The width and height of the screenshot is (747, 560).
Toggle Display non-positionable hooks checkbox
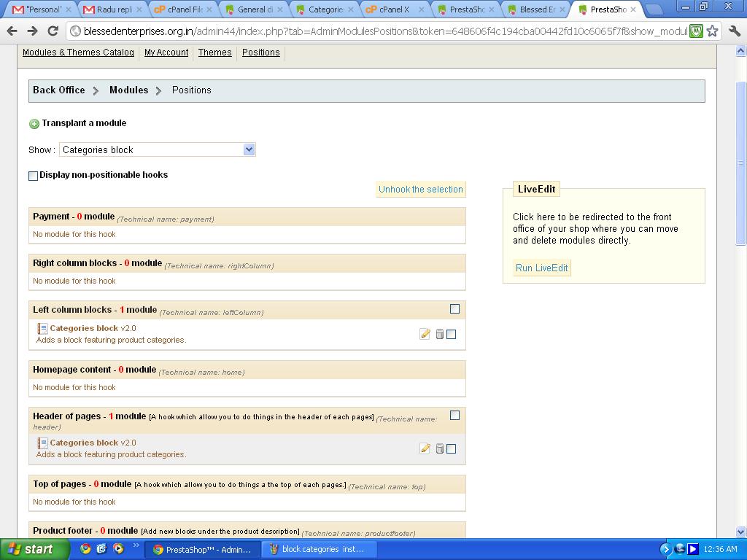tap(34, 176)
